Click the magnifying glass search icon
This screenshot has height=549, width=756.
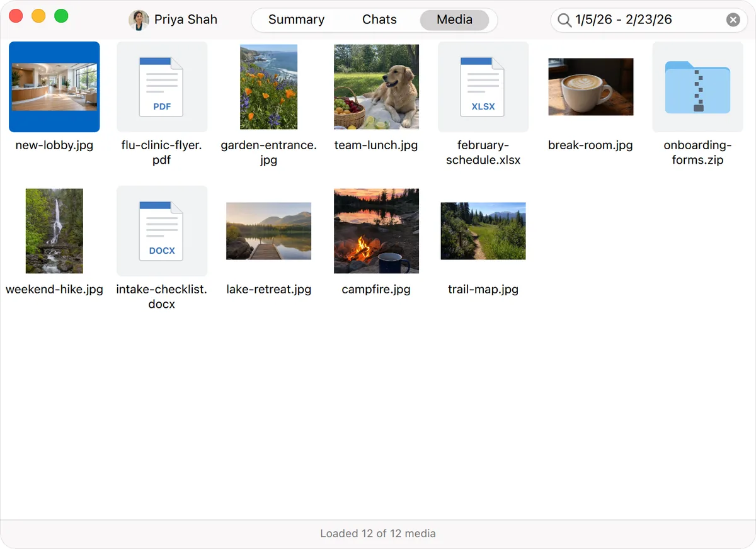pos(564,20)
